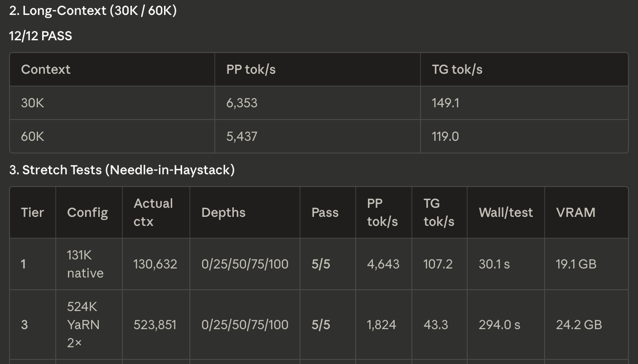
Task: Click the Context column header
Action: tap(46, 69)
